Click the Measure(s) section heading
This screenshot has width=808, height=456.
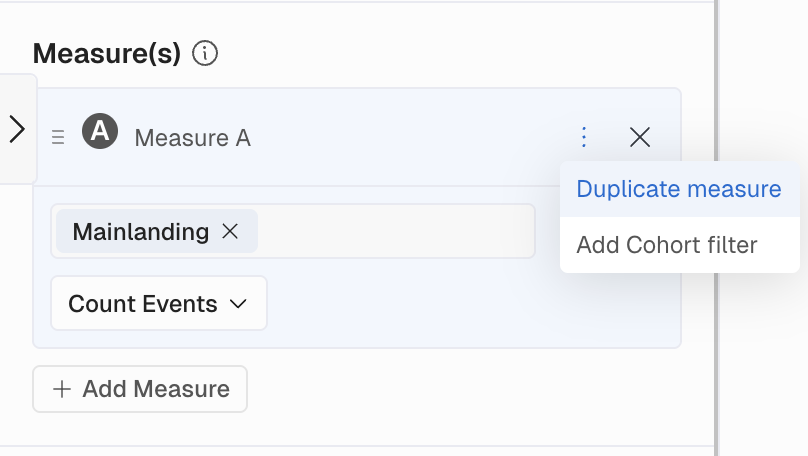tap(107, 53)
